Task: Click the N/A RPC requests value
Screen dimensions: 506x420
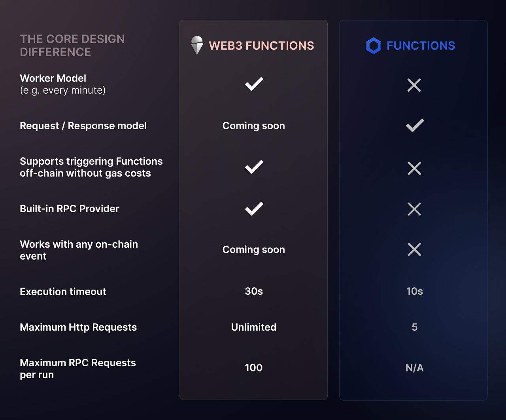Action: tap(415, 368)
